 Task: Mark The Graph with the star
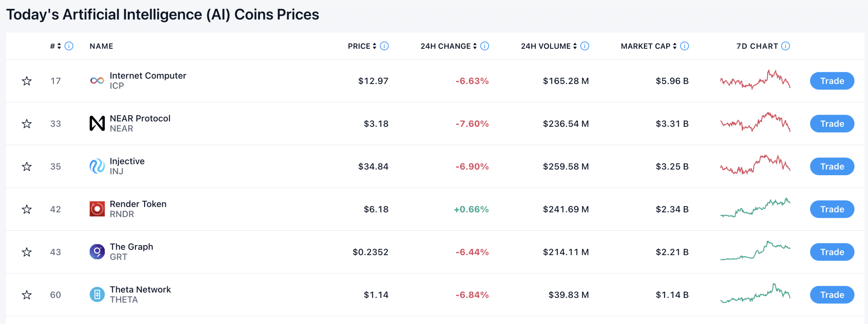(26, 252)
